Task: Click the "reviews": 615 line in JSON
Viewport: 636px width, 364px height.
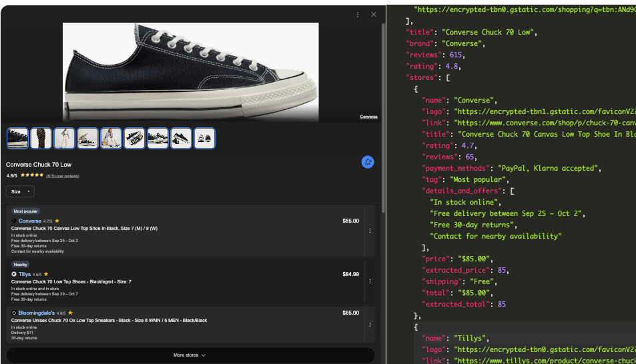Action: coord(435,55)
